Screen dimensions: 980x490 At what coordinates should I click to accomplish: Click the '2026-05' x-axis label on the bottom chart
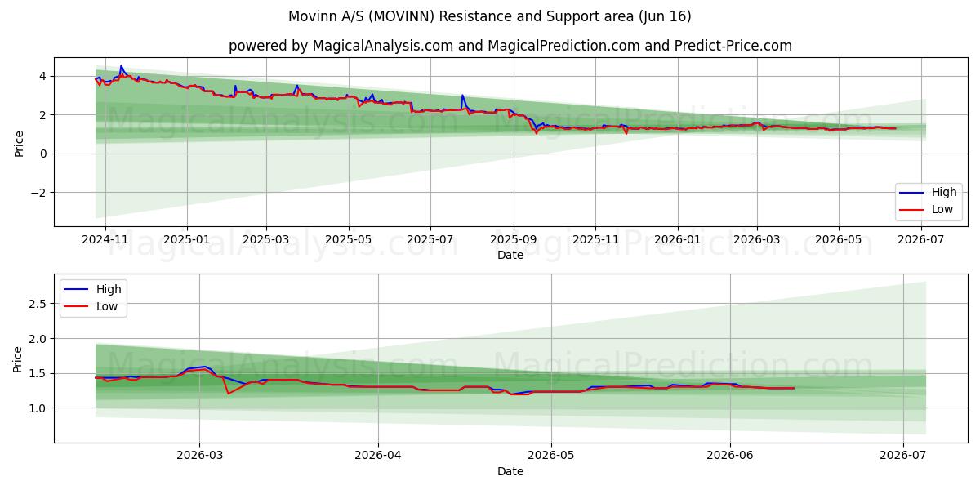551,457
